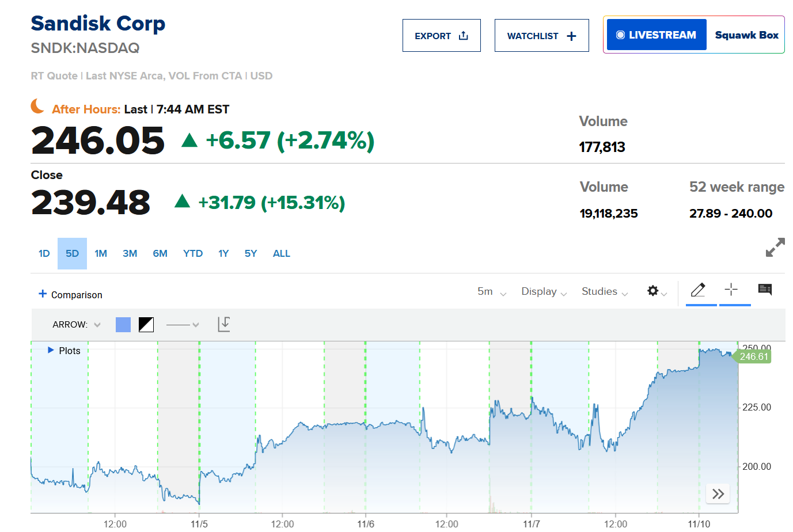Image resolution: width=793 pixels, height=532 pixels.
Task: Open the 5m interval dropdown
Action: (x=491, y=292)
